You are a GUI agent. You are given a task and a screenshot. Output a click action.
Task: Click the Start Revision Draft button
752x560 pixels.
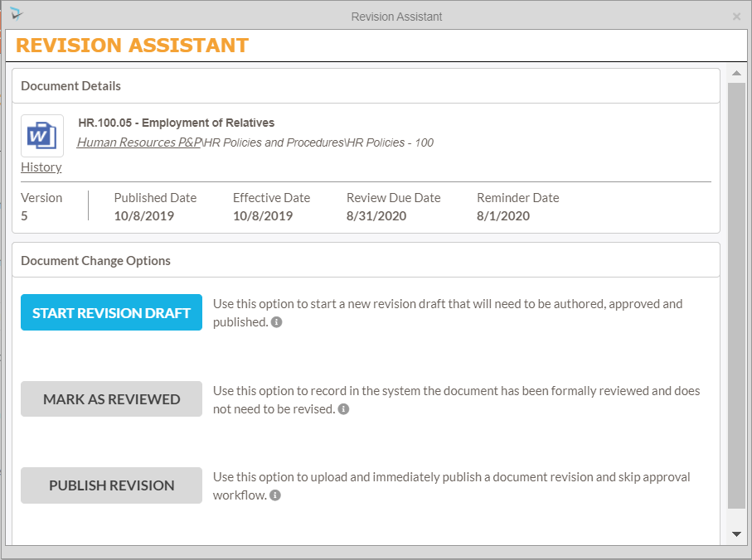[111, 313]
